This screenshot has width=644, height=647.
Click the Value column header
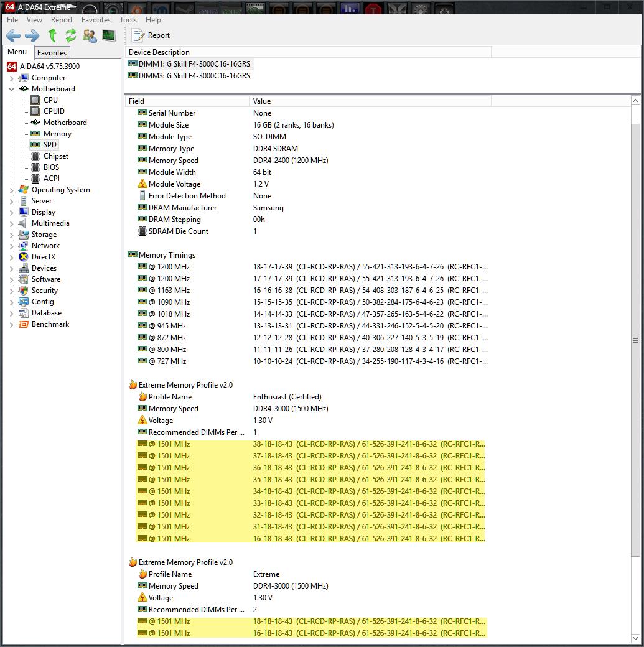pos(370,101)
